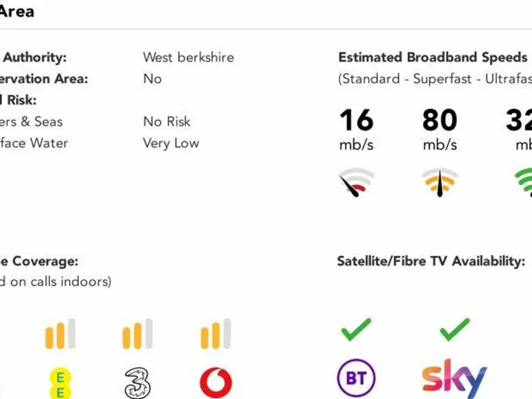Viewport: 532px width, 399px height.
Task: Click the 80 mb/s superfast speed value
Action: (440, 129)
